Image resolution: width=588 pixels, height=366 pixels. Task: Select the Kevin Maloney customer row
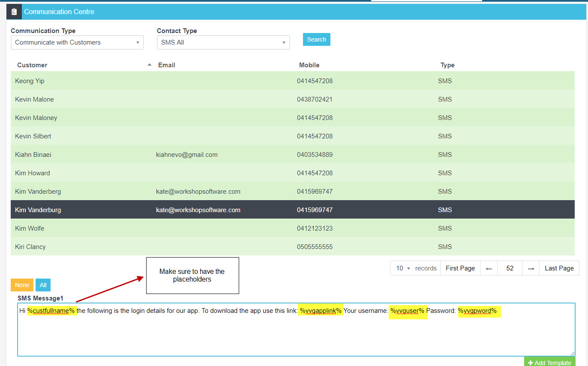pyautogui.click(x=293, y=117)
